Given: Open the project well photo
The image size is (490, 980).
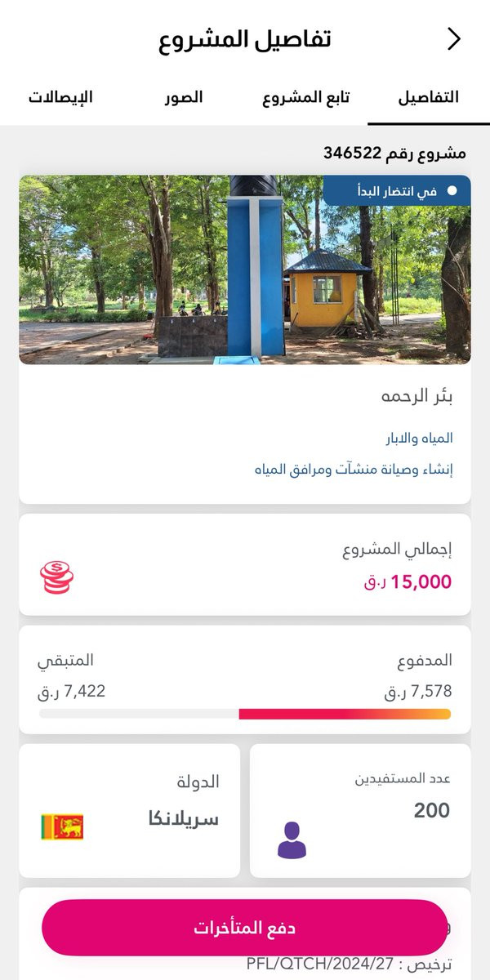Looking at the screenshot, I should [245, 269].
